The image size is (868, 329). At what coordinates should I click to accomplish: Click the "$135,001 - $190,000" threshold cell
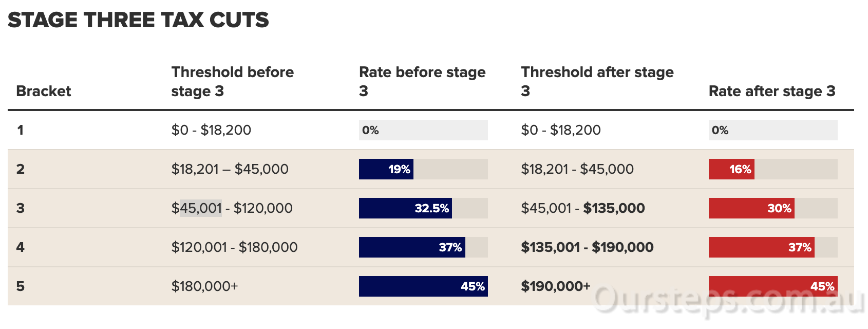[587, 247]
